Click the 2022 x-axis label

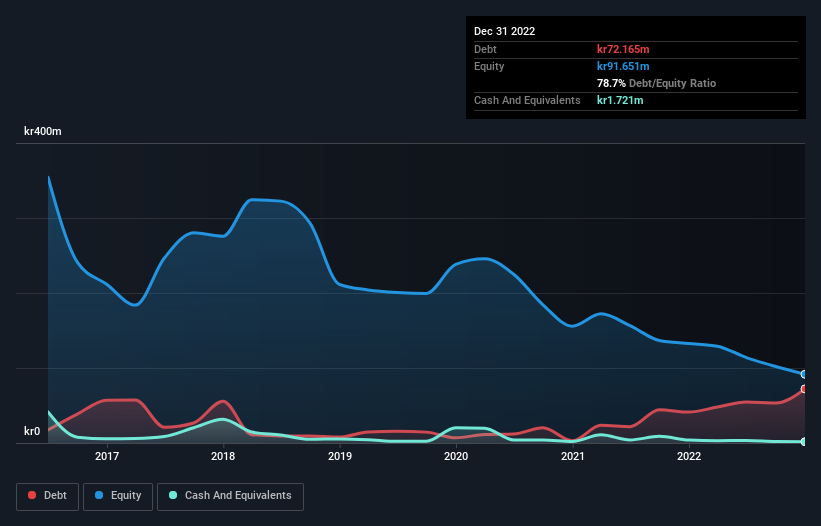click(689, 456)
